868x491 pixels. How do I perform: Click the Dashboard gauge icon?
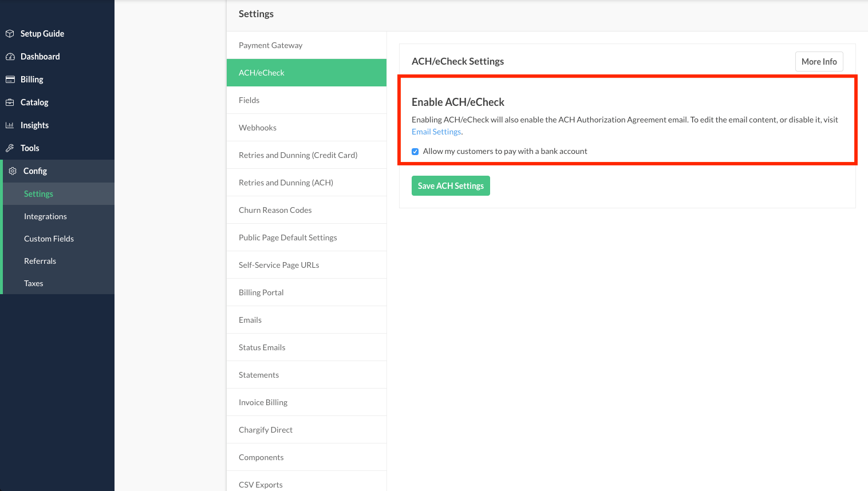10,57
